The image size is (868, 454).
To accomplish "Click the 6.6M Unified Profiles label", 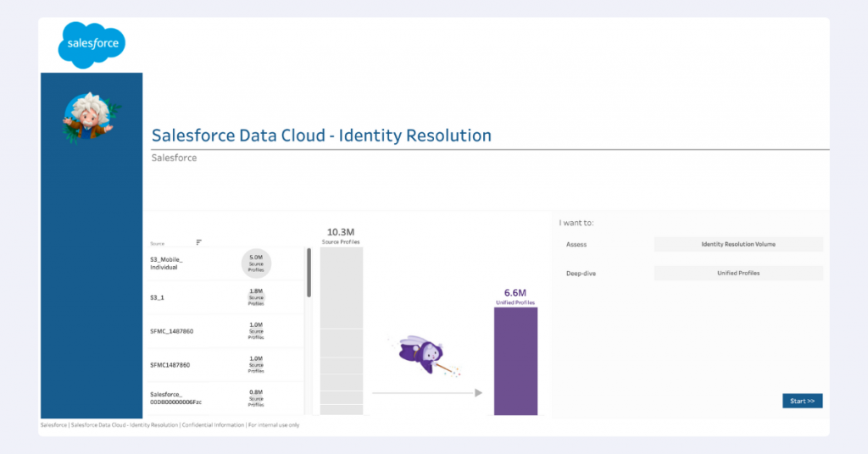I will click(515, 296).
